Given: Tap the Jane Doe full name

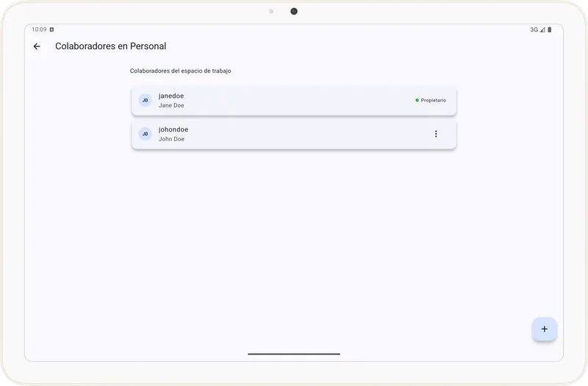Looking at the screenshot, I should [171, 105].
